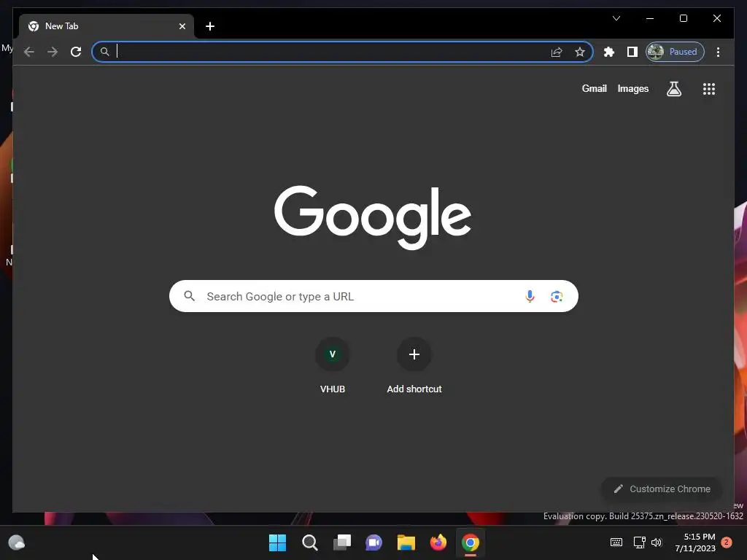This screenshot has width=747, height=560.
Task: Launch the Chat app from taskbar
Action: tap(373, 542)
